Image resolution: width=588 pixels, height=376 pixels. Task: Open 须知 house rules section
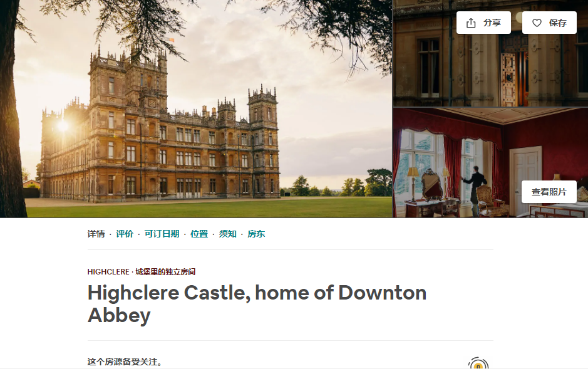pos(228,234)
